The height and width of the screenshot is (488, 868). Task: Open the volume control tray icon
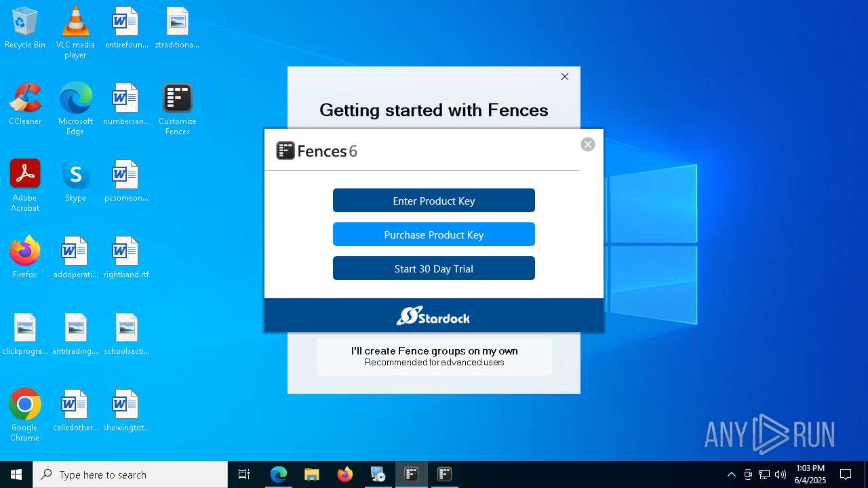click(x=781, y=474)
